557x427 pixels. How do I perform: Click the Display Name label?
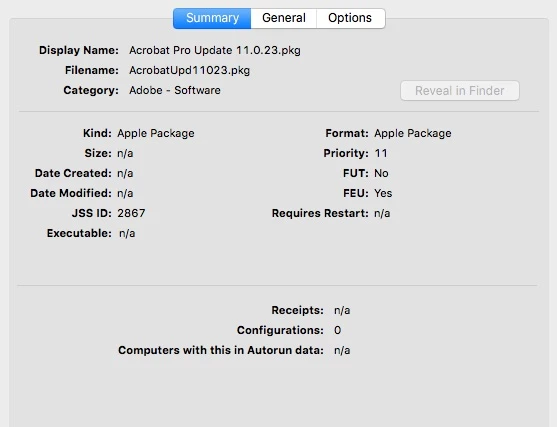click(79, 50)
